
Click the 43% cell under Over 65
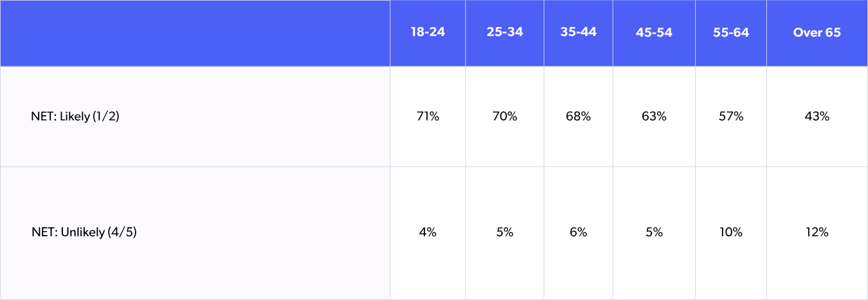pyautogui.click(x=817, y=117)
